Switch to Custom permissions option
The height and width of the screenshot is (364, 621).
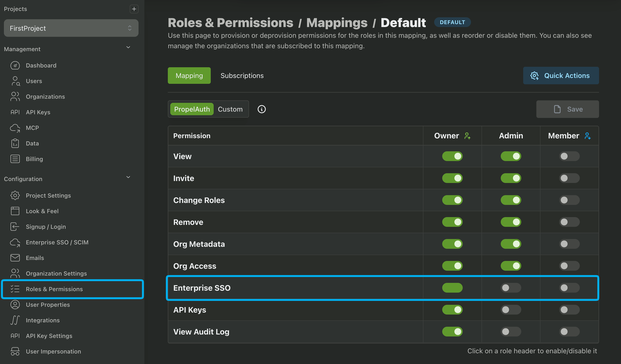pyautogui.click(x=230, y=109)
